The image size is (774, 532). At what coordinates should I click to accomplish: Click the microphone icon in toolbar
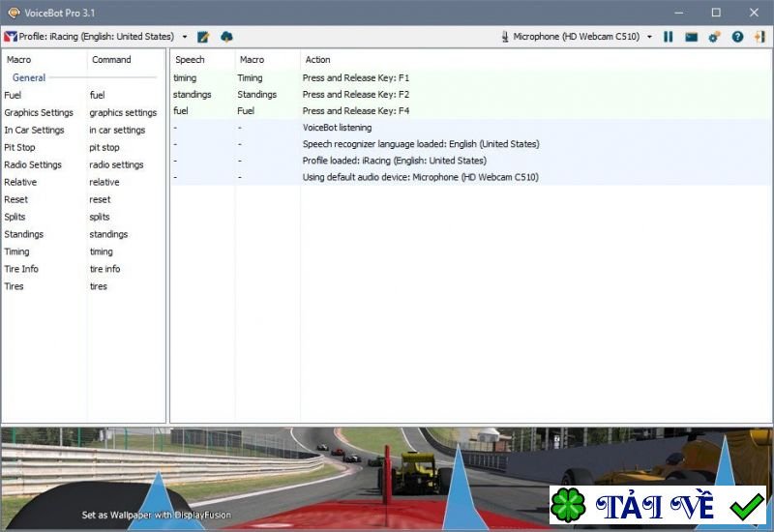click(505, 37)
